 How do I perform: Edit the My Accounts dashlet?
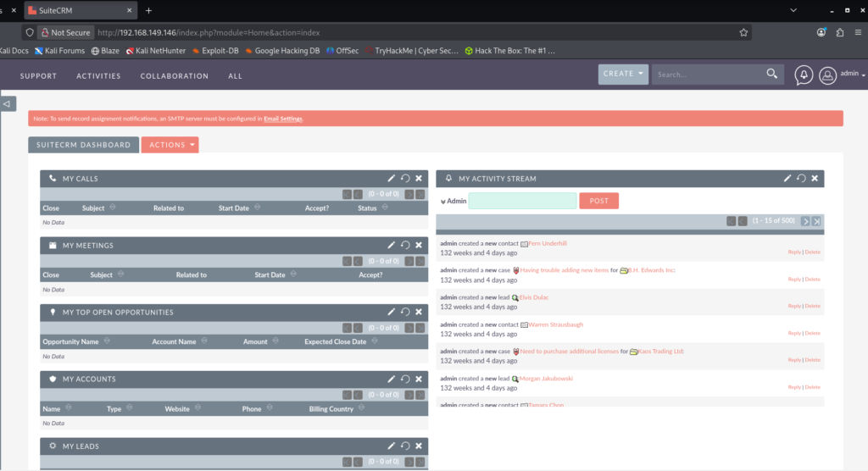pos(392,380)
